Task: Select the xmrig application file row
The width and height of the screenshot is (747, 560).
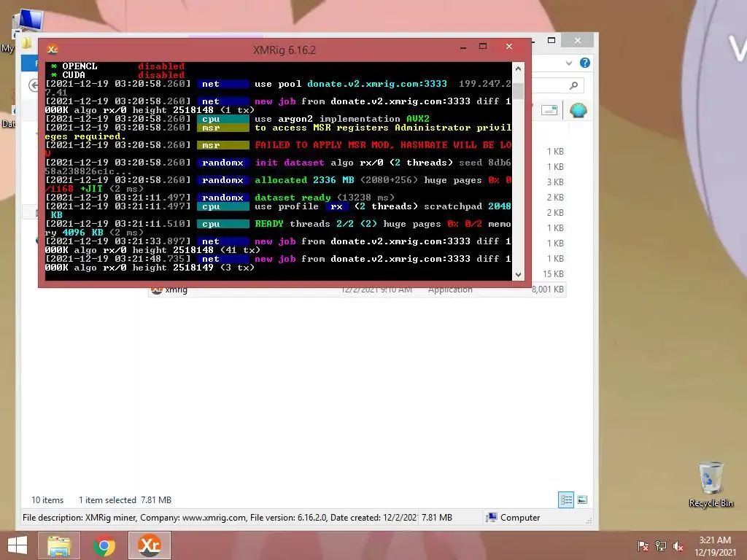Action: pyautogui.click(x=357, y=289)
